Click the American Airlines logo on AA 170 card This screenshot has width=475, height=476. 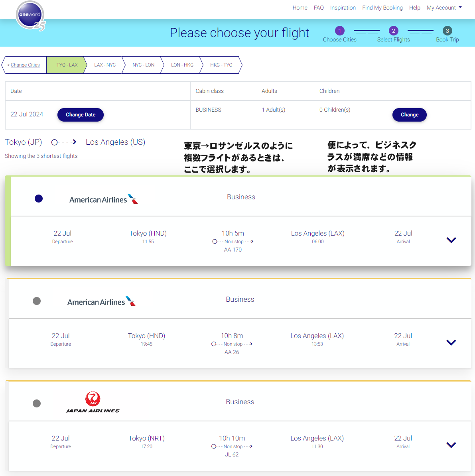103,199
